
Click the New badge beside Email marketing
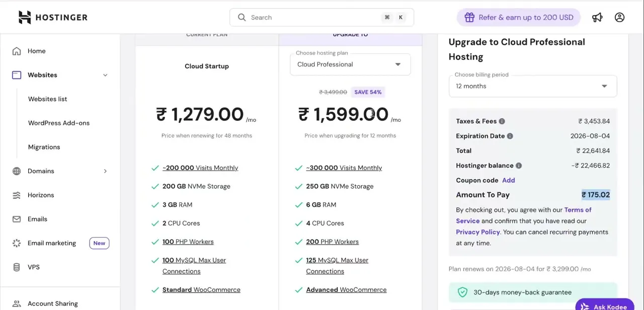(x=99, y=243)
